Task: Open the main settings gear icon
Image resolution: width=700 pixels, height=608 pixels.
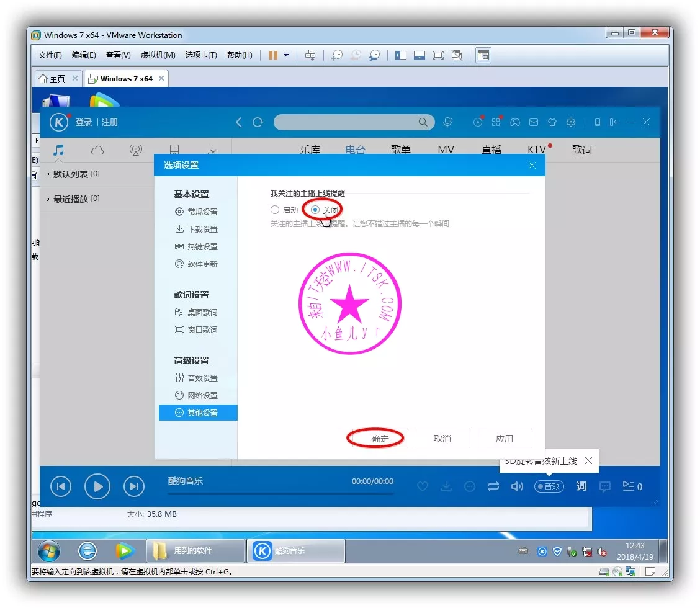Action: point(571,122)
